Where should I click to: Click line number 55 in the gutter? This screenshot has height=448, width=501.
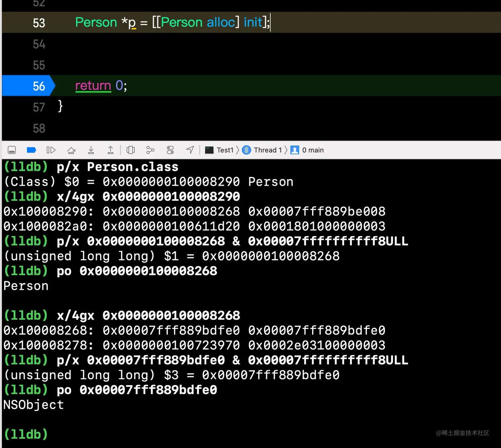tap(39, 65)
